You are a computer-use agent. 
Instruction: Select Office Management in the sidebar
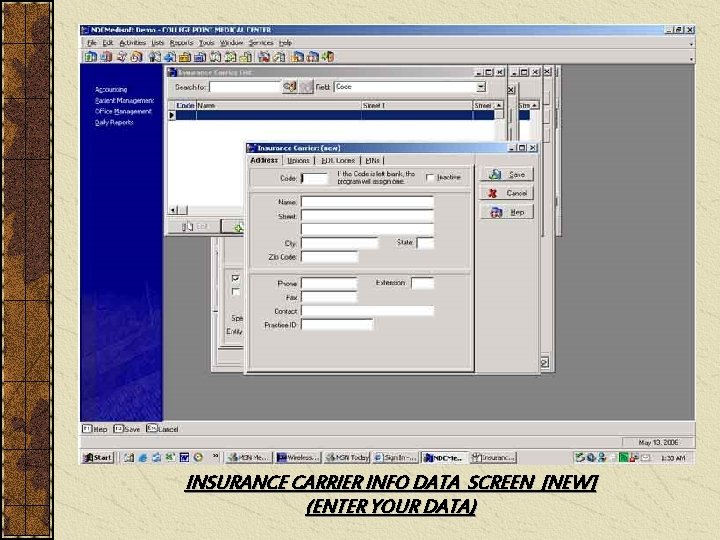tap(123, 112)
